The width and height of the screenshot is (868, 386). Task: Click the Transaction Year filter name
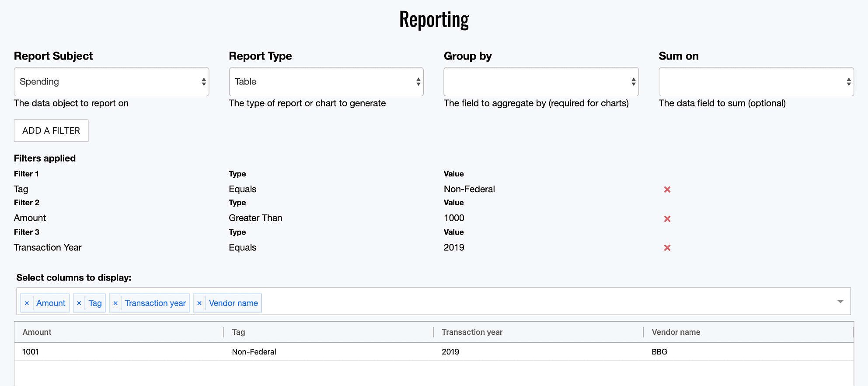pos(48,247)
